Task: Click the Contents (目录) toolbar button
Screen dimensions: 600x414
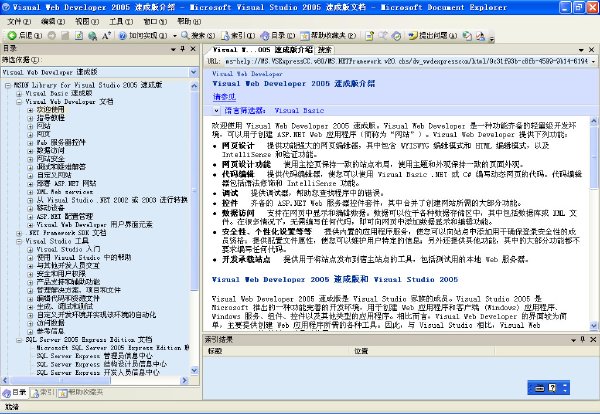Action: pos(278,36)
